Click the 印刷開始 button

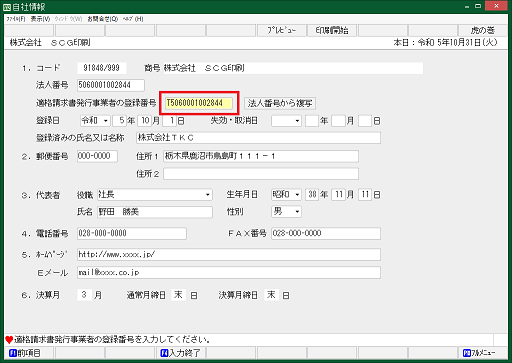332,30
